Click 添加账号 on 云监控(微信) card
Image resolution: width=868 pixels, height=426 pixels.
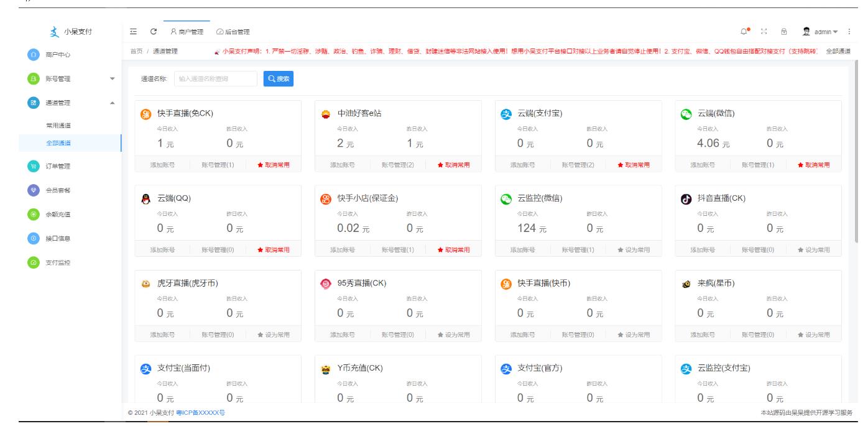pos(523,250)
